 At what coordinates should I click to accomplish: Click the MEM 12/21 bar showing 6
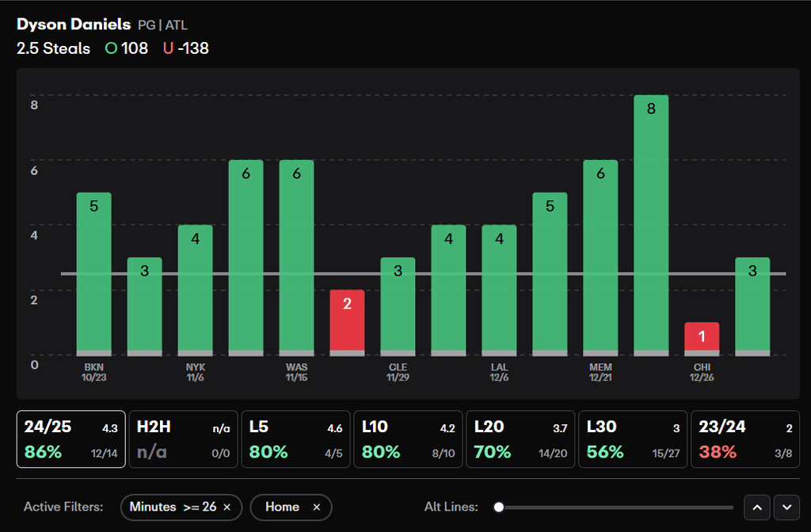(x=600, y=257)
